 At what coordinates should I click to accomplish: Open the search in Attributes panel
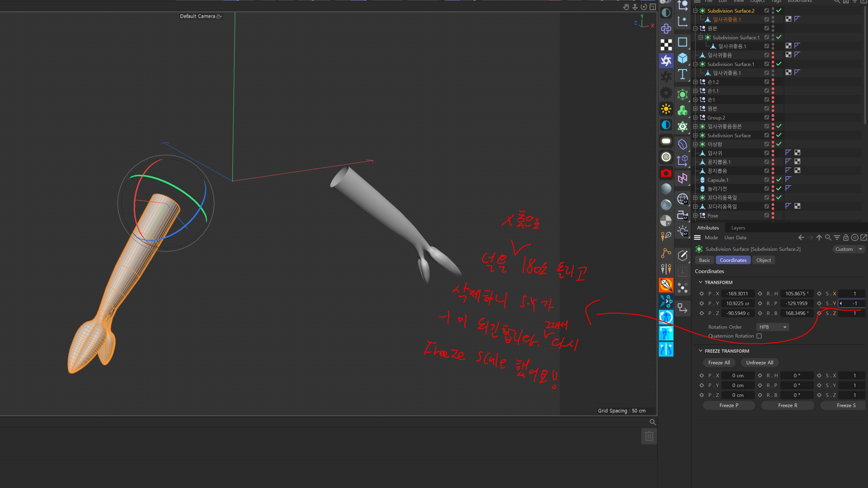coord(828,237)
